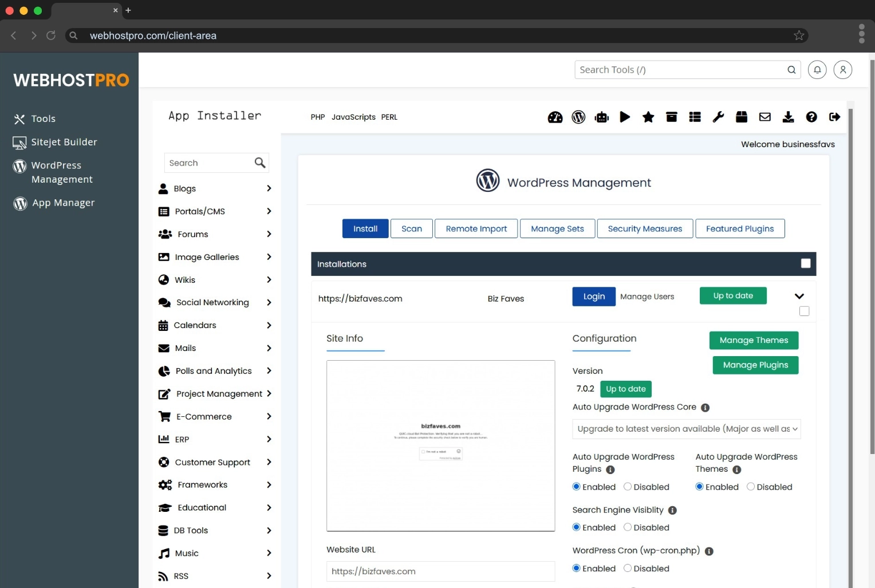875x588 pixels.
Task: Click Up to date button beside version 7.0.2
Action: [626, 389]
